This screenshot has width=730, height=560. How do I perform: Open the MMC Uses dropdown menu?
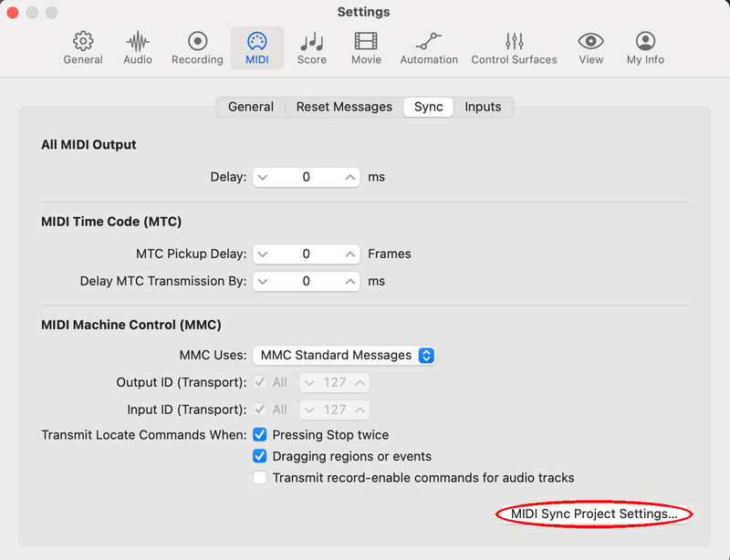[344, 356]
